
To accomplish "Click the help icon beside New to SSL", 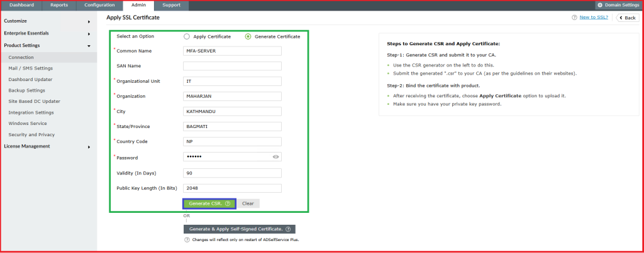I will pos(574,18).
